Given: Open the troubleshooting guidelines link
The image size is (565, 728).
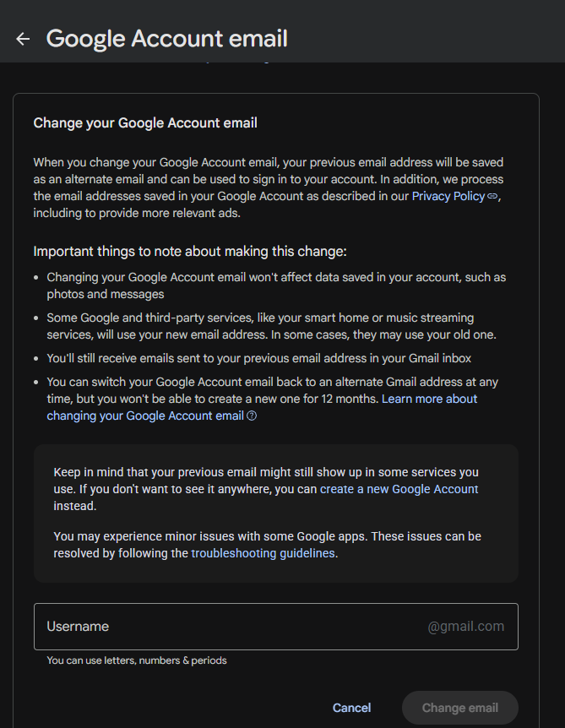Looking at the screenshot, I should point(263,553).
